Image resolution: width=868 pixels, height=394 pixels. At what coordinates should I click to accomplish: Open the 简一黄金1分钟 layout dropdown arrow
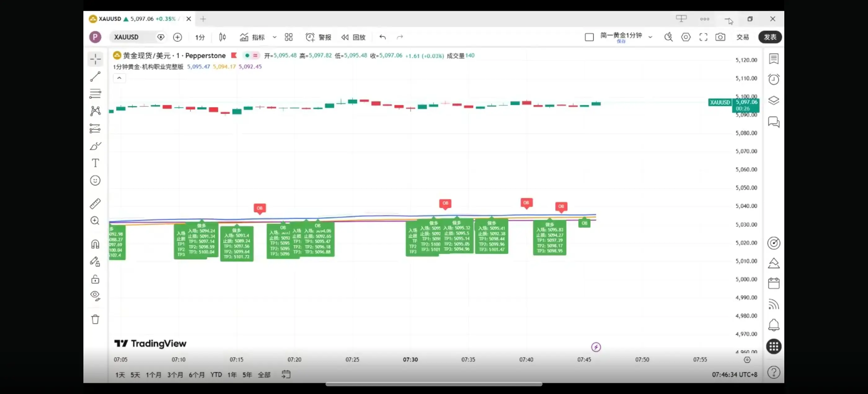tap(650, 37)
